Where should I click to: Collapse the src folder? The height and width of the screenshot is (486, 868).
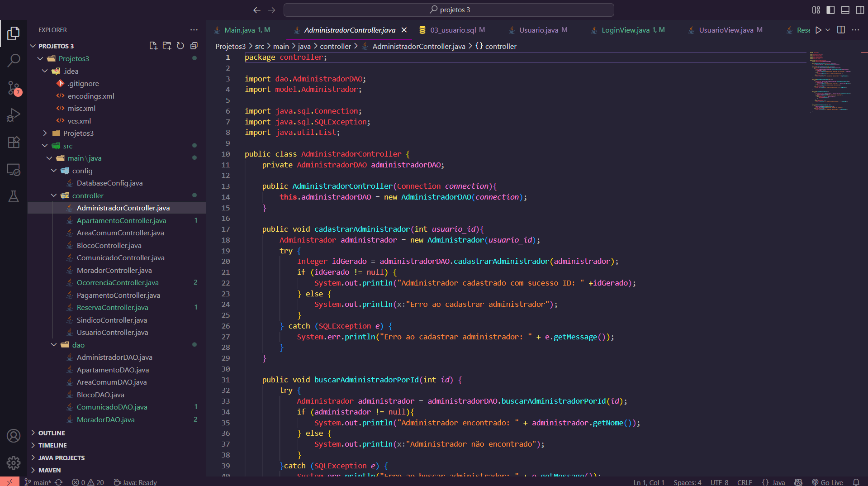tap(68, 146)
